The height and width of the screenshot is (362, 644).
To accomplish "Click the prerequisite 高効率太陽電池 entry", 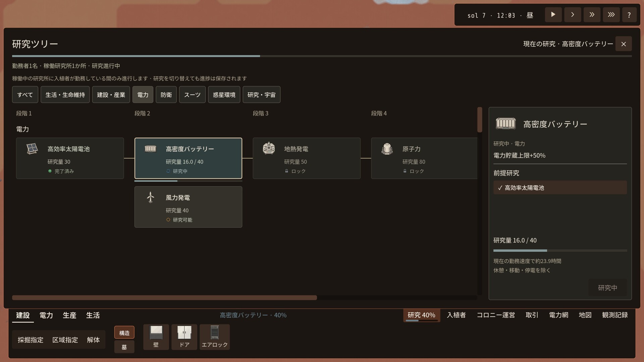I will point(560,188).
